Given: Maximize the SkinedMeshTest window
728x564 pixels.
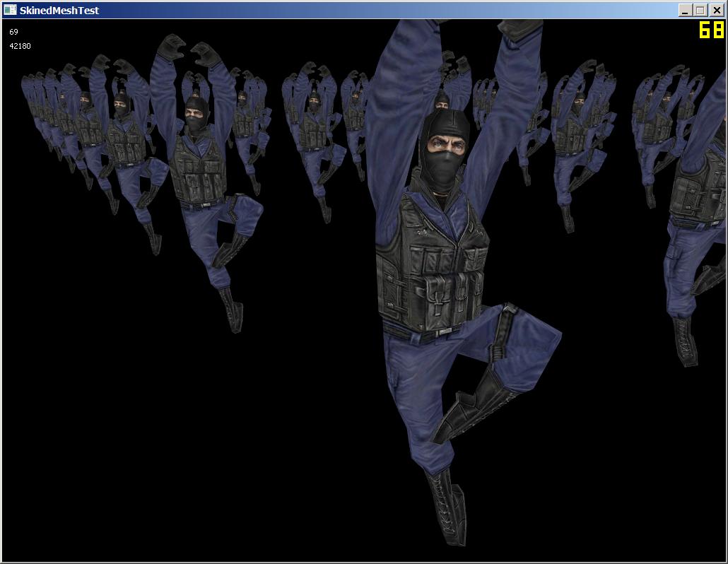Looking at the screenshot, I should click(700, 10).
